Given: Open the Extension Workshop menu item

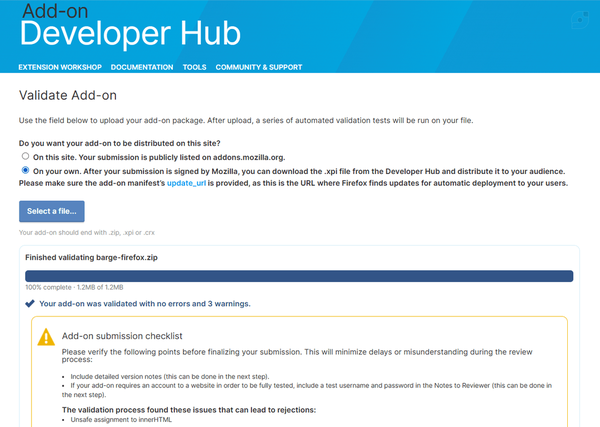Looking at the screenshot, I should (60, 67).
